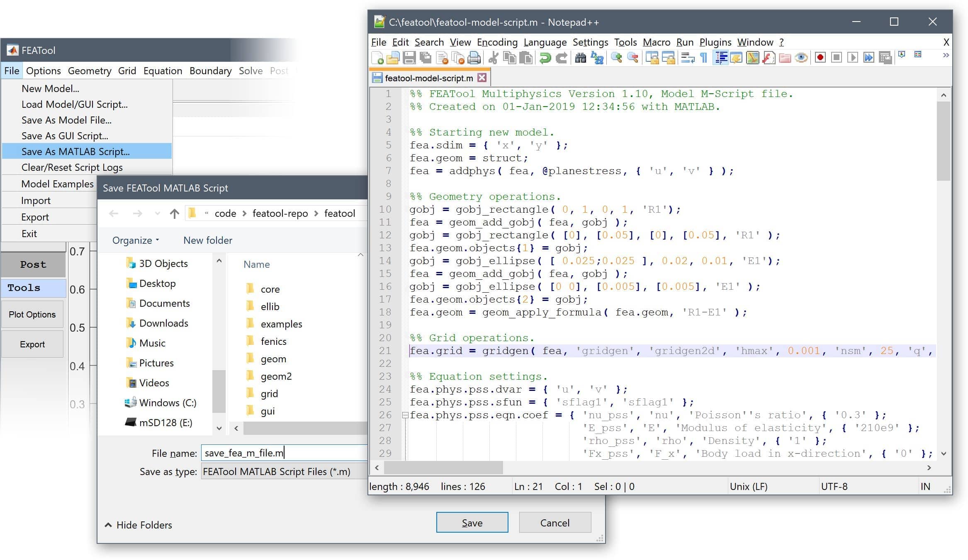Click the Redo toolbar icon

562,58
